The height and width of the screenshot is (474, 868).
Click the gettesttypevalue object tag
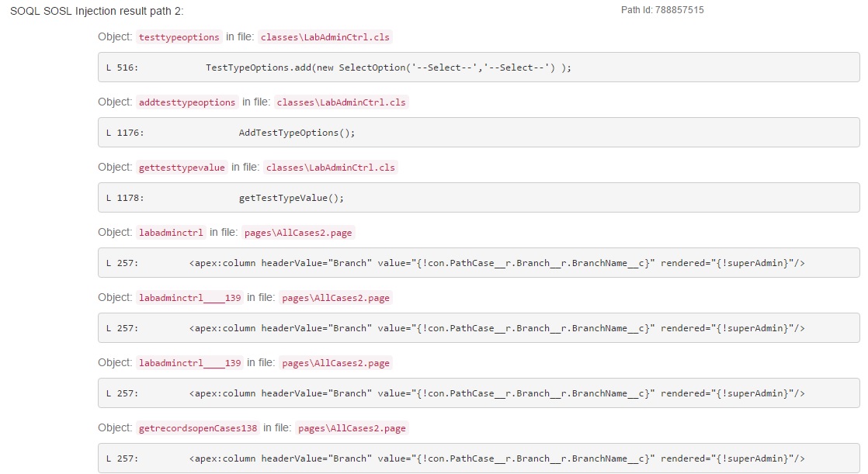[182, 168]
